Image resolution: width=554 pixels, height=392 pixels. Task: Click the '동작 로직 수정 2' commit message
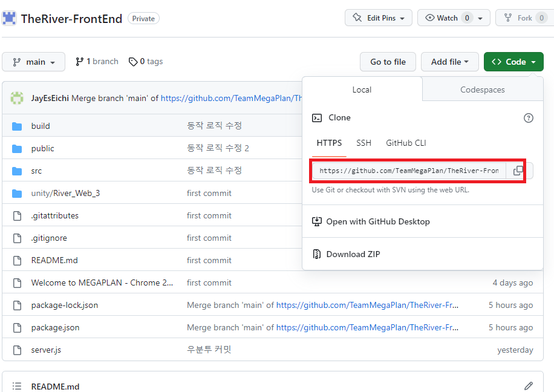pos(218,148)
